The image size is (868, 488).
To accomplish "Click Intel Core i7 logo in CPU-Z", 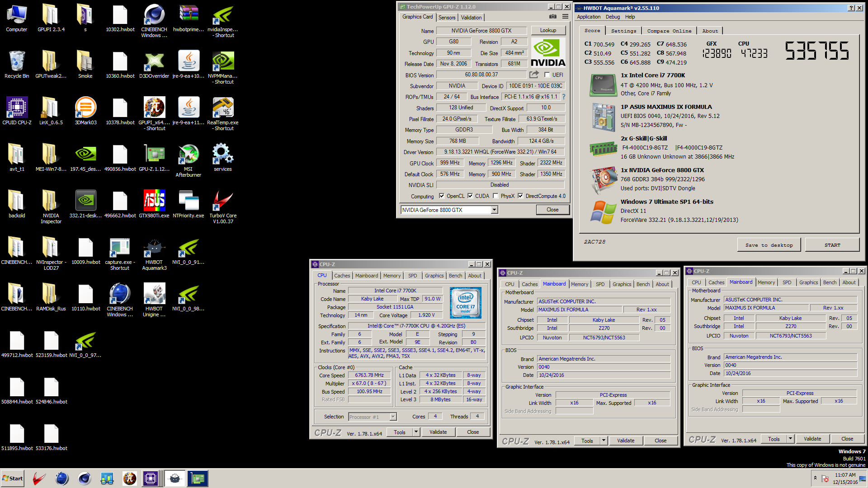I will [465, 303].
